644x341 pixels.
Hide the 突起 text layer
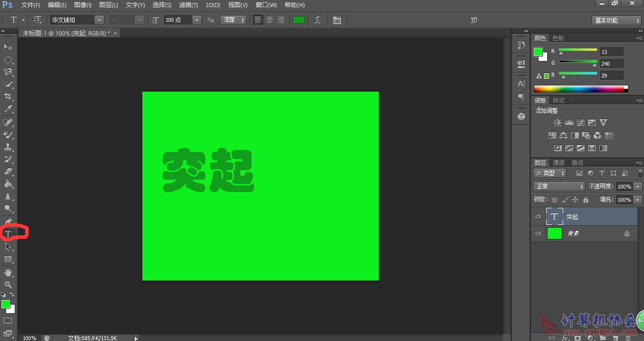538,216
